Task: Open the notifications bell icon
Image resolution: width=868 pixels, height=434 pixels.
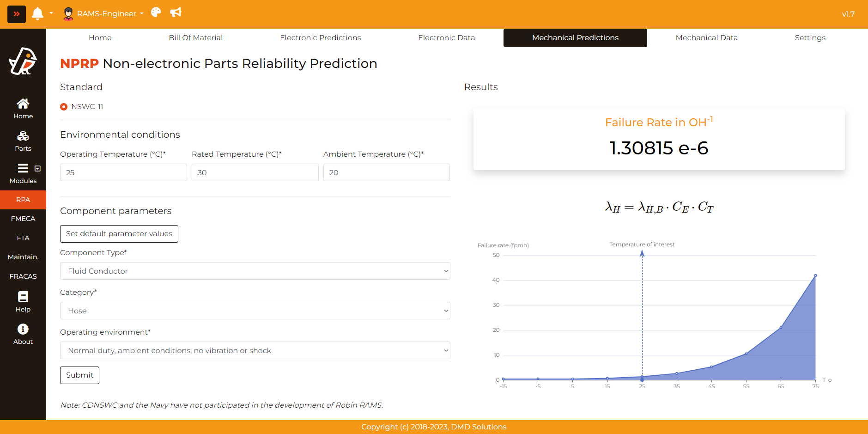Action: (x=37, y=14)
